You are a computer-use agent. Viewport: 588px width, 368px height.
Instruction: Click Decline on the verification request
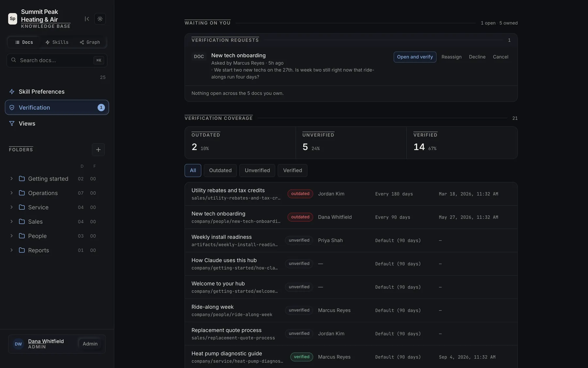pyautogui.click(x=477, y=57)
